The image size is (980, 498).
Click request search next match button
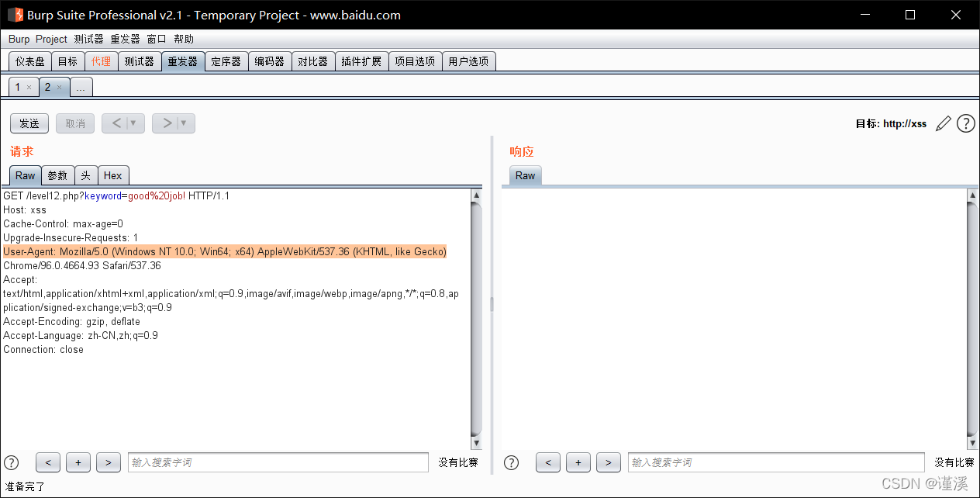pyautogui.click(x=109, y=462)
